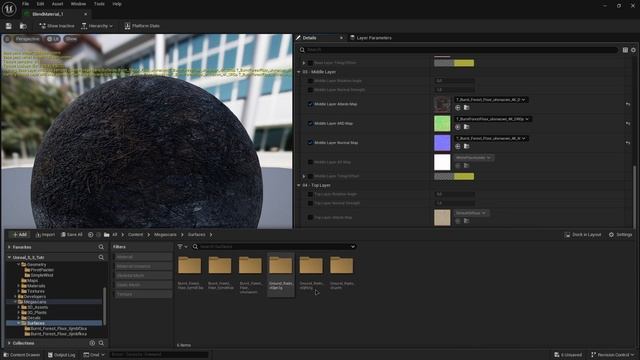Open Middle Layer ARD Map texture dropdown
Screen dimensions: 640x360
click(493, 119)
